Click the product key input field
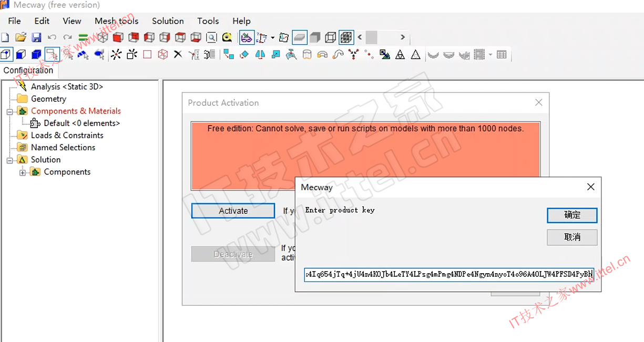Screen dimensions: 644x342 pos(449,274)
